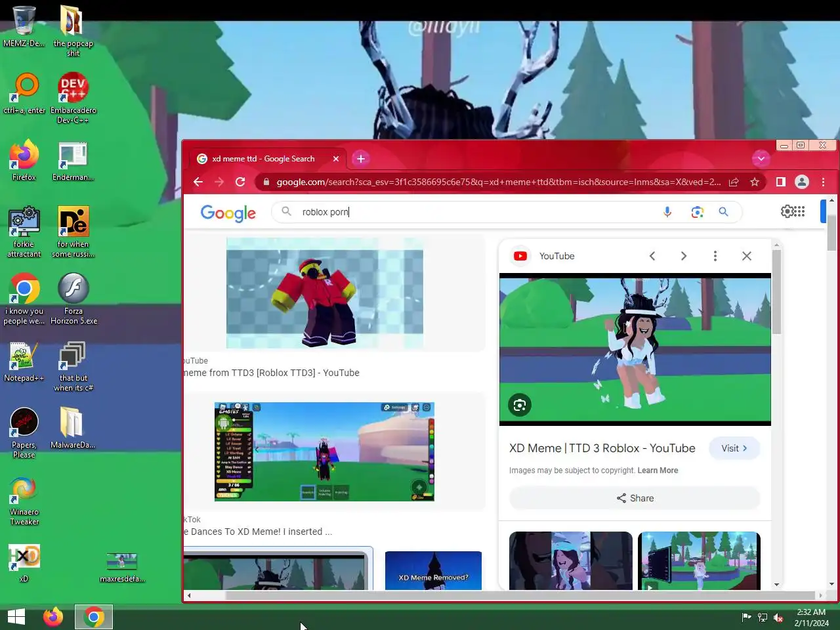The height and width of the screenshot is (630, 840).
Task: Open the 'XD Meme Removed?' thumbnail
Action: pyautogui.click(x=433, y=570)
